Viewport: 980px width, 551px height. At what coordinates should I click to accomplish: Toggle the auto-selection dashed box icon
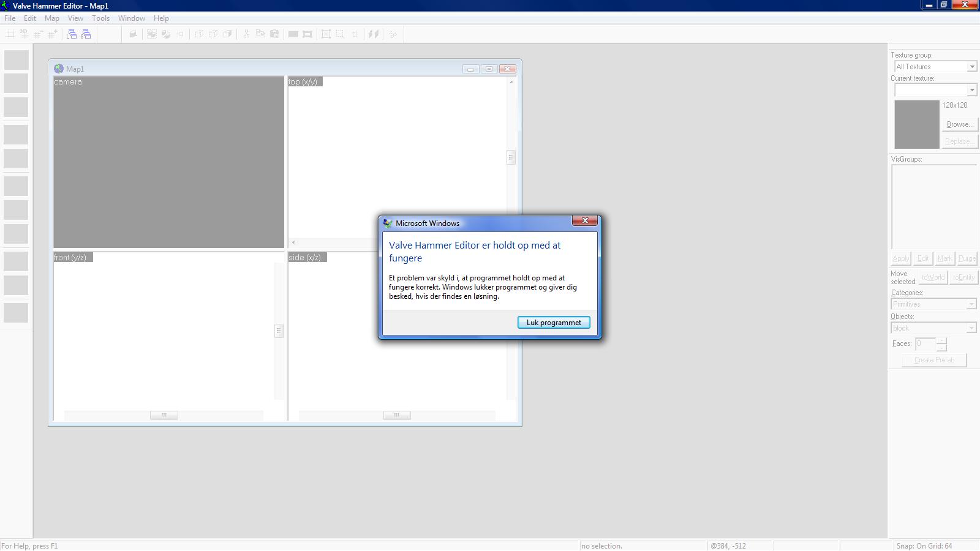point(340,34)
